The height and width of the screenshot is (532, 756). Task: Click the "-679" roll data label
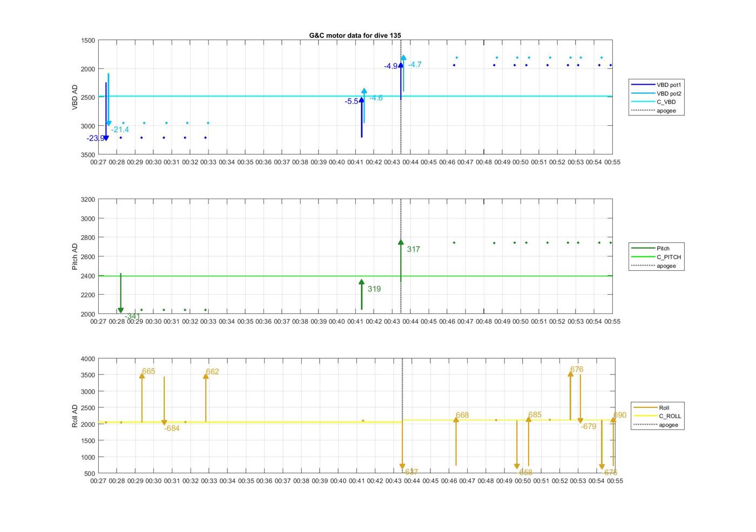(588, 426)
